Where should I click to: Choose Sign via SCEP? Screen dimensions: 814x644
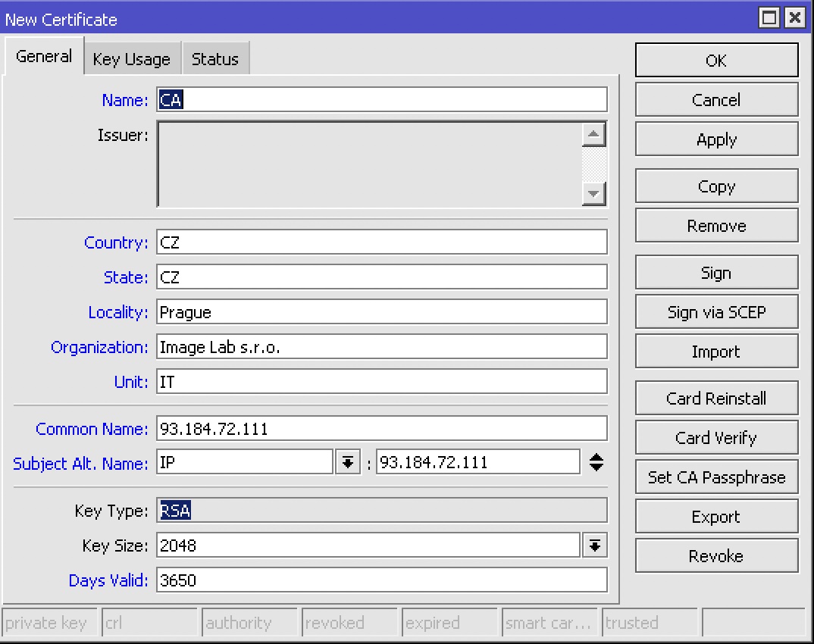click(716, 312)
